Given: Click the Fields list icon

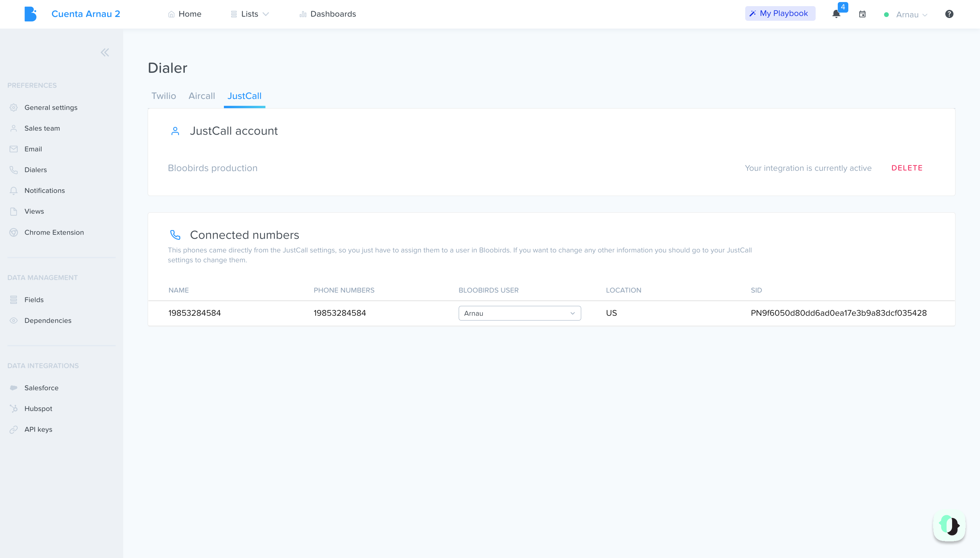Looking at the screenshot, I should pyautogui.click(x=14, y=300).
